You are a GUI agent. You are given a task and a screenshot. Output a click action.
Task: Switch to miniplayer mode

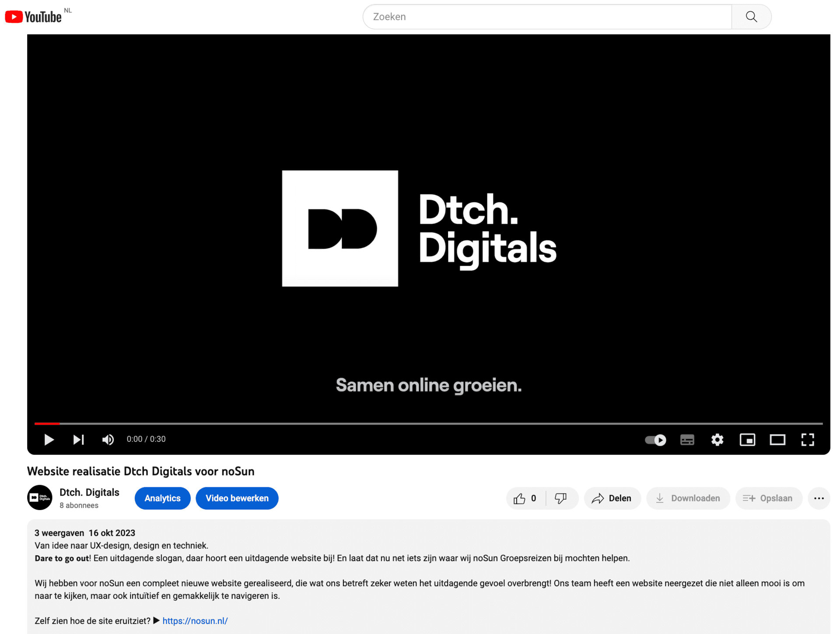coord(747,440)
